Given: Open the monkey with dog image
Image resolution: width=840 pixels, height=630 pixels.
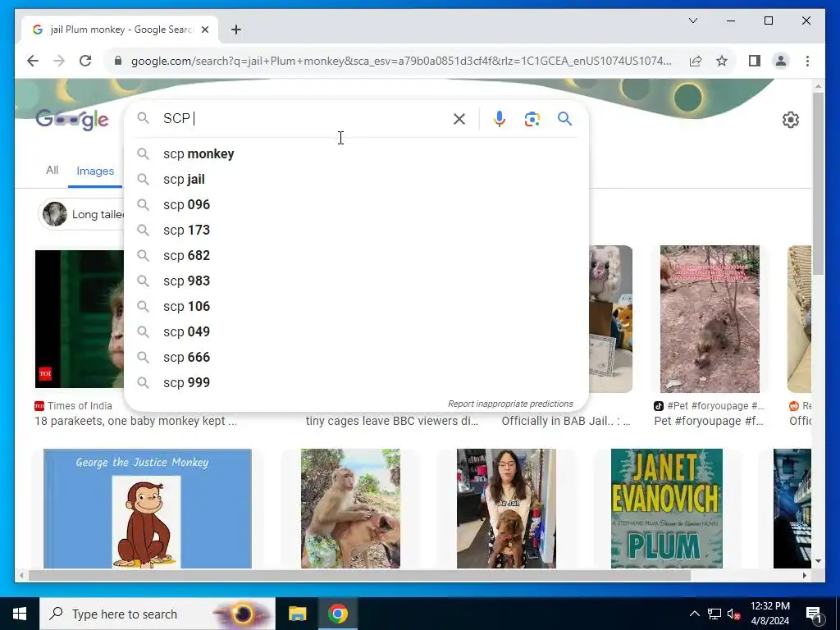Looking at the screenshot, I should pos(350,509).
